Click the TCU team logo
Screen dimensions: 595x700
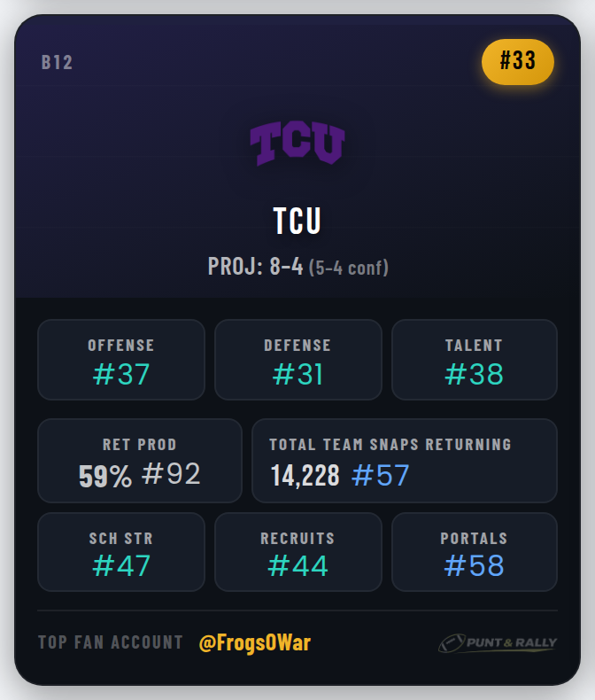pyautogui.click(x=297, y=144)
